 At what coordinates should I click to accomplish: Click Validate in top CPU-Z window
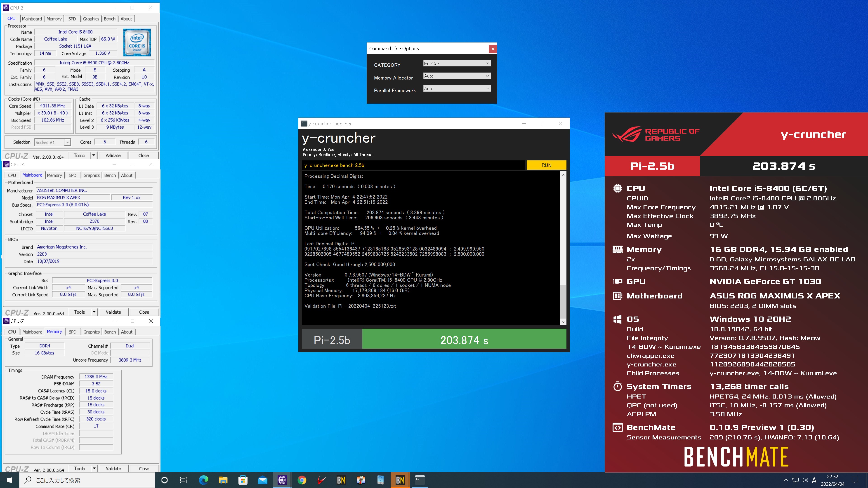[113, 156]
